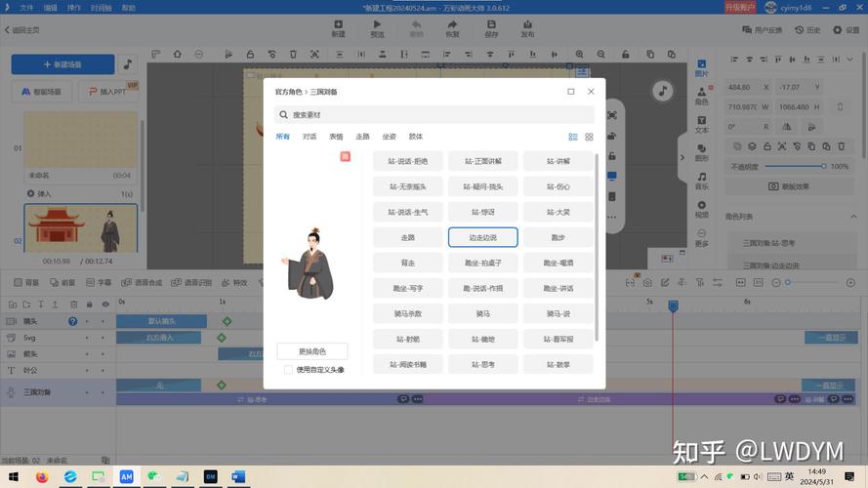Open the 官方角色 breadcrumb link
868x488 pixels.
pyautogui.click(x=288, y=92)
